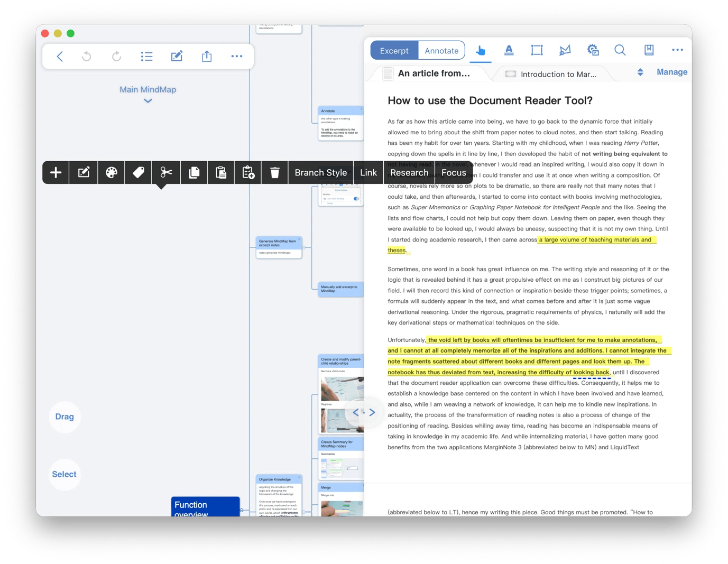Click the paste clipboard icon

pyautogui.click(x=221, y=172)
